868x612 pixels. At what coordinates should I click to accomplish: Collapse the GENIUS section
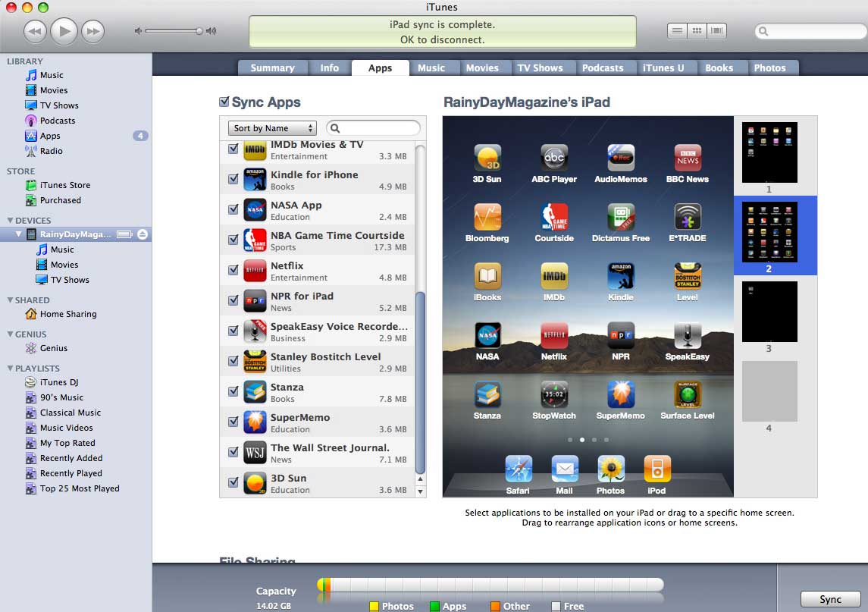tap(10, 334)
